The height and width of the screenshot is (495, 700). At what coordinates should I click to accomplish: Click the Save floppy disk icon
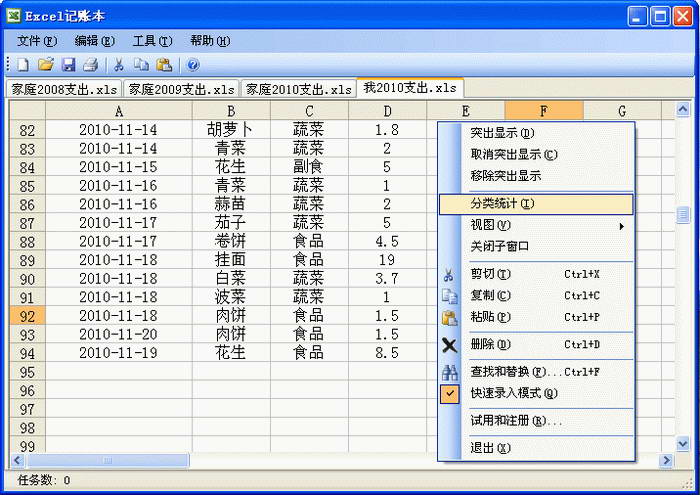click(x=68, y=65)
